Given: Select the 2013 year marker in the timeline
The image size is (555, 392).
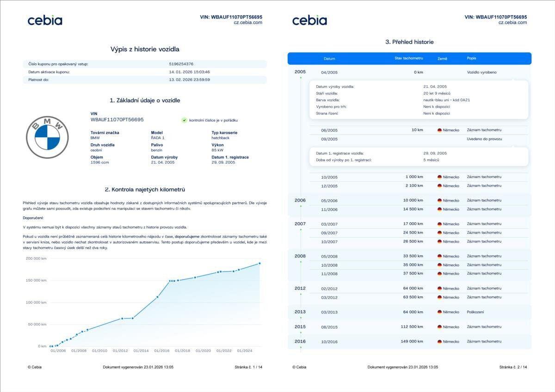Looking at the screenshot, I should 300,312.
